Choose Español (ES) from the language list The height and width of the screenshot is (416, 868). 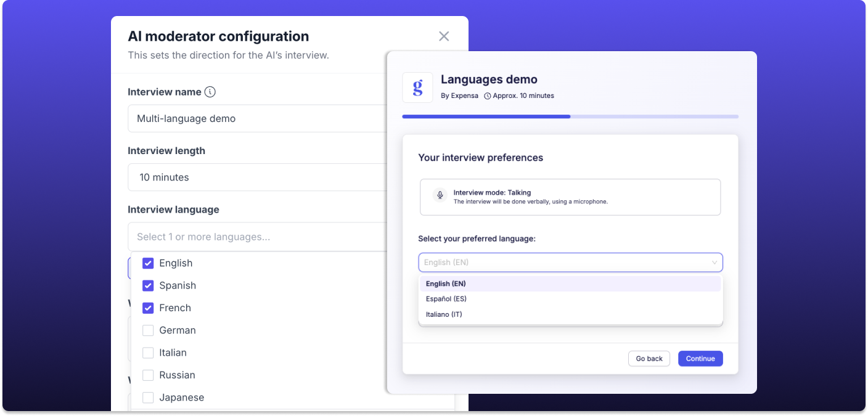coord(570,299)
